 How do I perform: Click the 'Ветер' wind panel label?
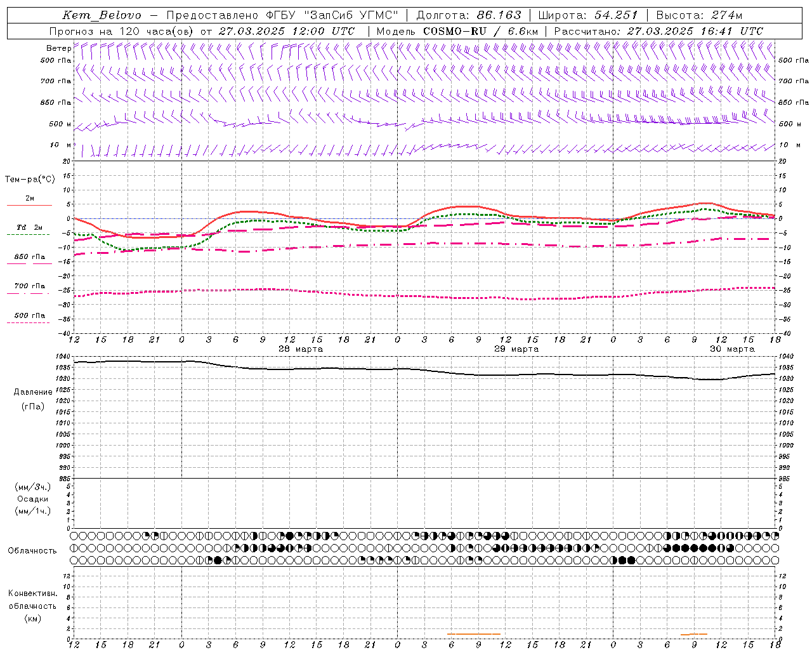coord(58,48)
